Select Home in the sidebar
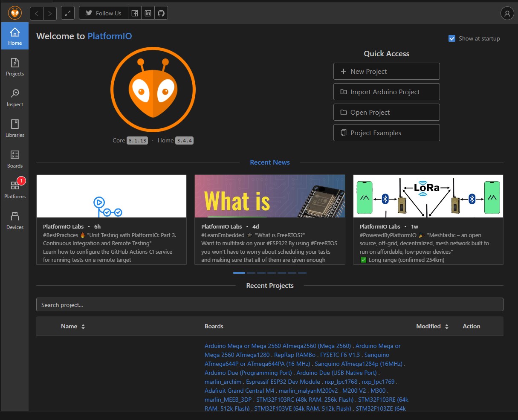This screenshot has height=420, width=518. [15, 36]
